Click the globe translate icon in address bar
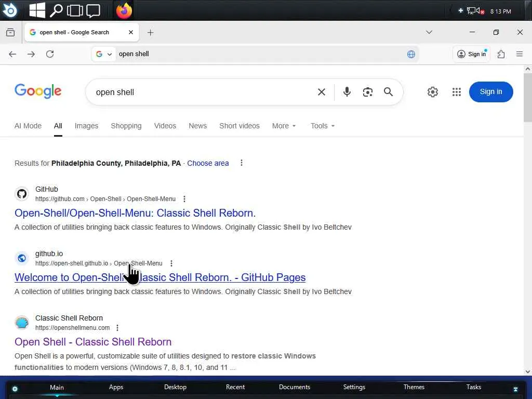The image size is (532, 399). [x=411, y=54]
